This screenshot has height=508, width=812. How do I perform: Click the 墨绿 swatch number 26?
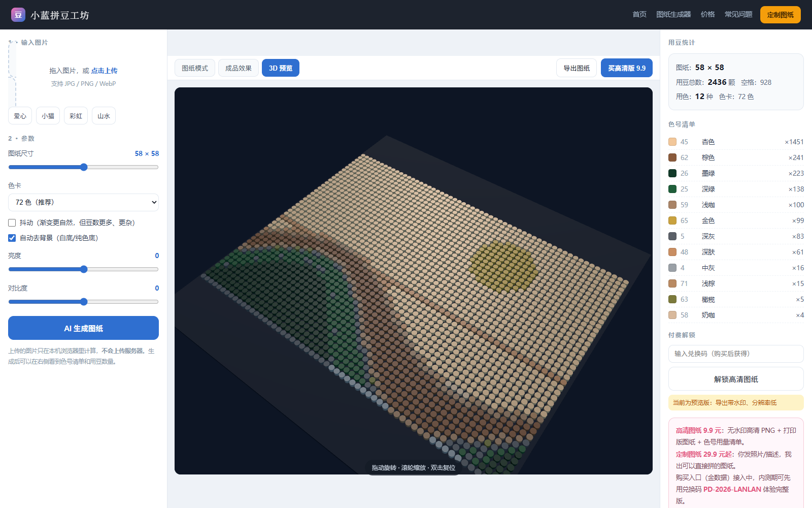[672, 173]
